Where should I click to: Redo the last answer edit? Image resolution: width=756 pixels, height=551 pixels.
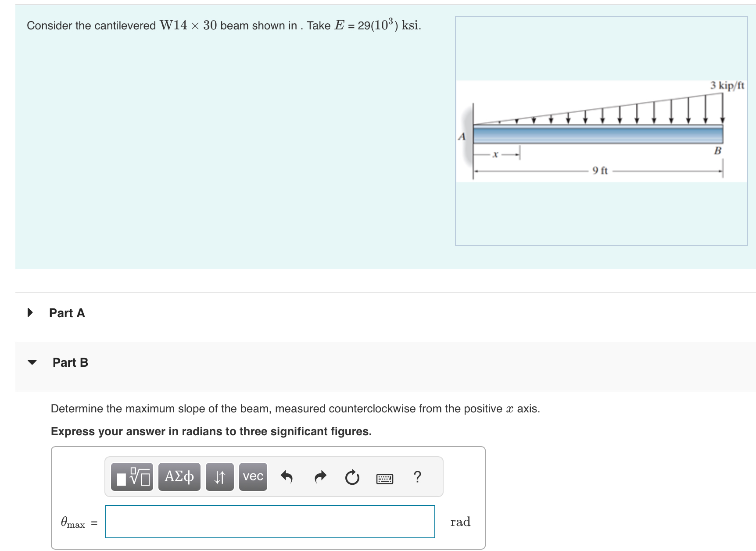pyautogui.click(x=320, y=477)
